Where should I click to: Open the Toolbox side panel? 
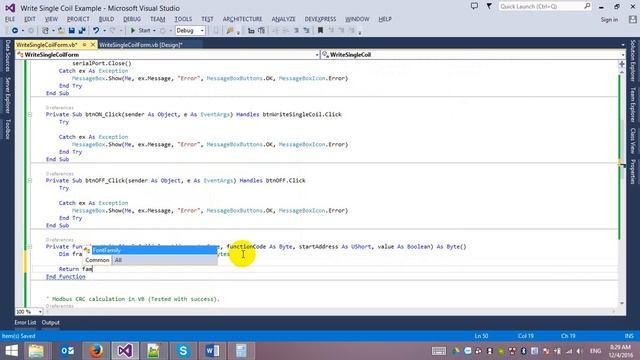point(7,129)
